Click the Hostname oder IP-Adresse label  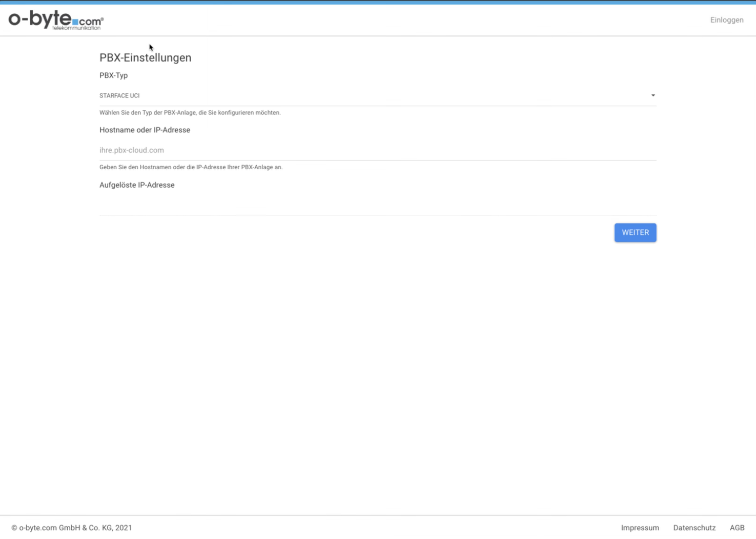[145, 130]
